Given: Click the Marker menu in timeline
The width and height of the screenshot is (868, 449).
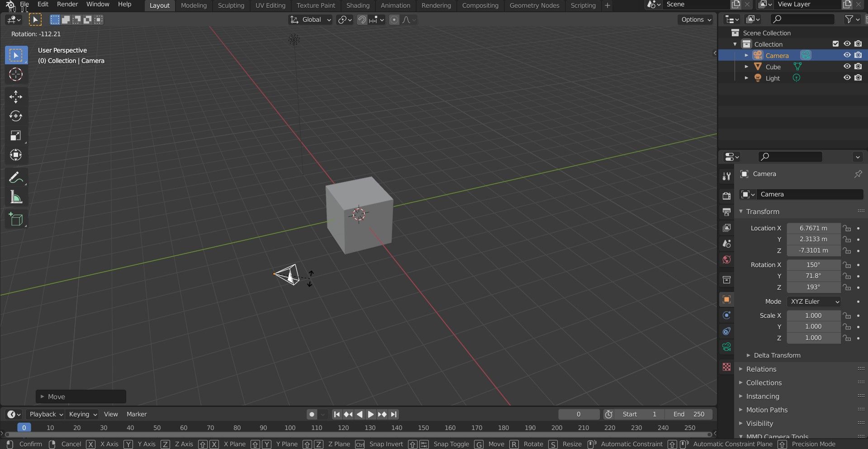Looking at the screenshot, I should (x=137, y=414).
